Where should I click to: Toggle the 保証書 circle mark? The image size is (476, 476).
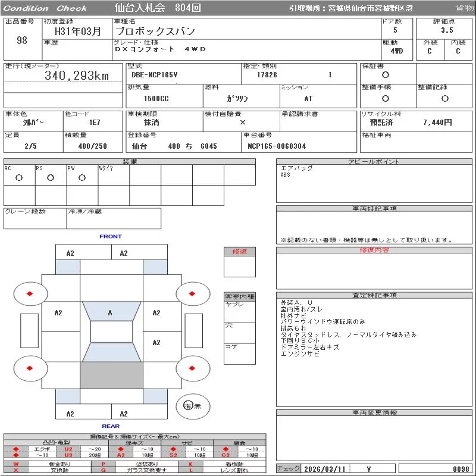click(x=386, y=75)
